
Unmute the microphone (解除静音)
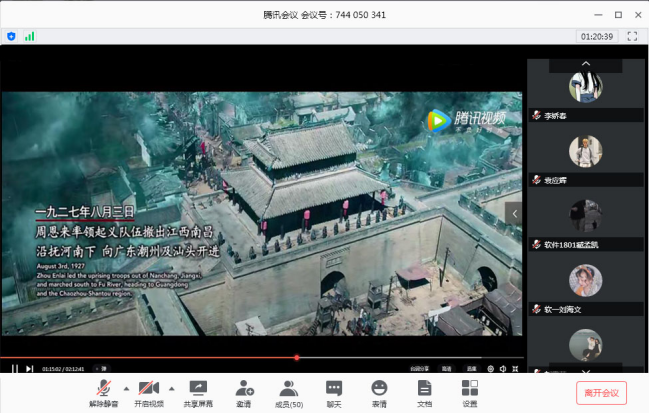(x=103, y=391)
